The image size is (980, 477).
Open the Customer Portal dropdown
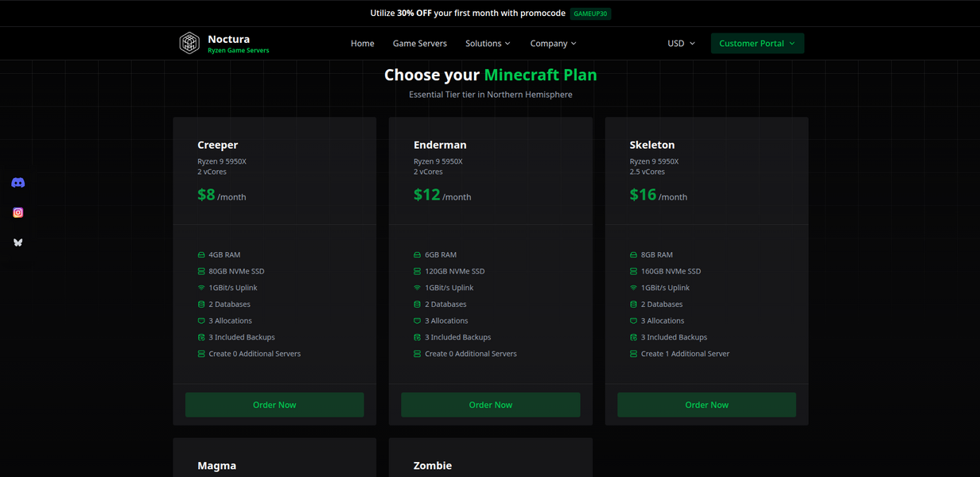tap(757, 44)
